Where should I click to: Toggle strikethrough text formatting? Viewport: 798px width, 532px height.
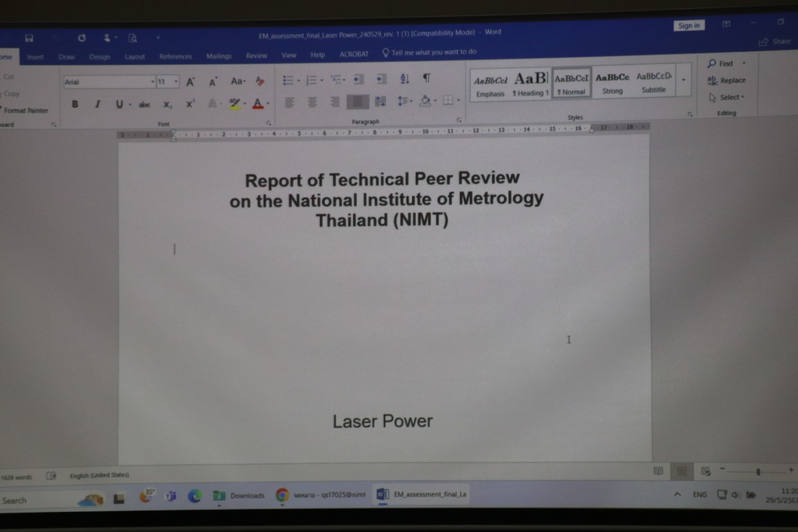(144, 105)
